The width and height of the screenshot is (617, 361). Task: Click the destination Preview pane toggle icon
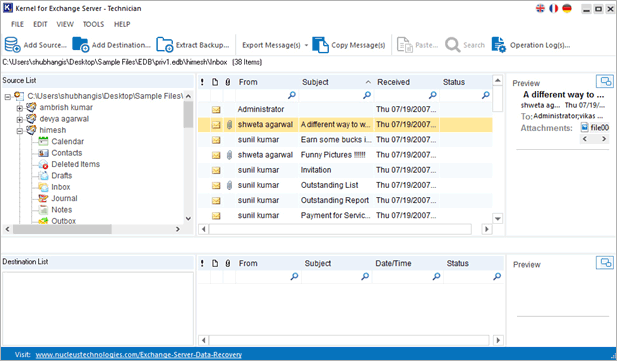605,263
